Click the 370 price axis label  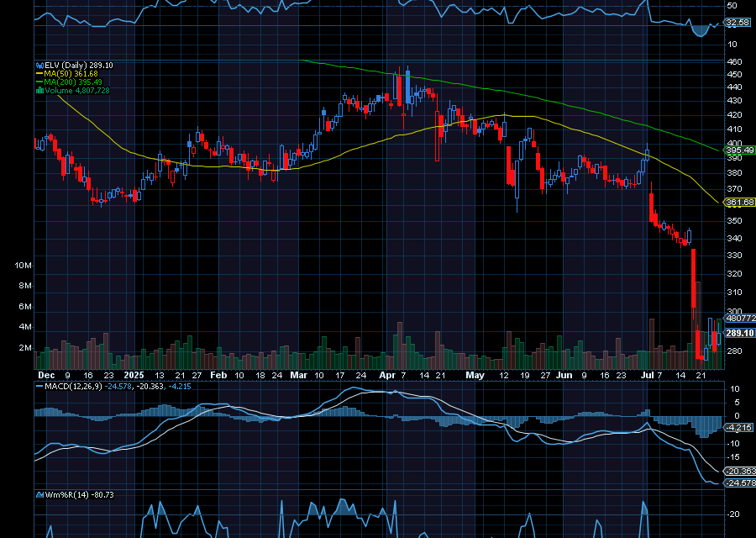pos(734,188)
